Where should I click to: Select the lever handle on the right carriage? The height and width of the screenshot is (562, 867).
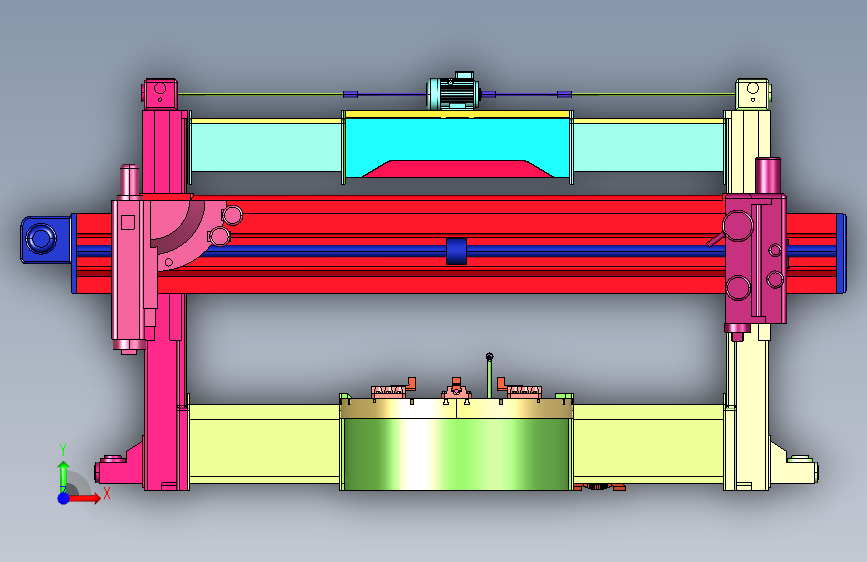714,240
